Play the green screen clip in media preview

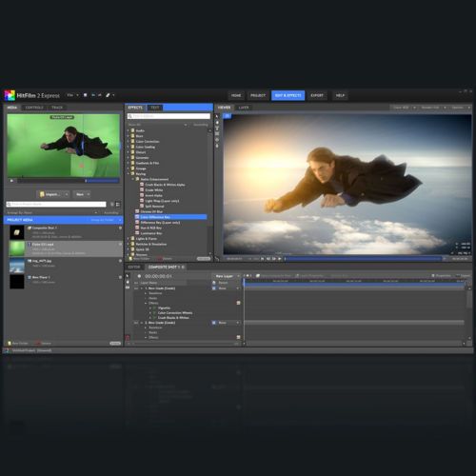(11, 181)
